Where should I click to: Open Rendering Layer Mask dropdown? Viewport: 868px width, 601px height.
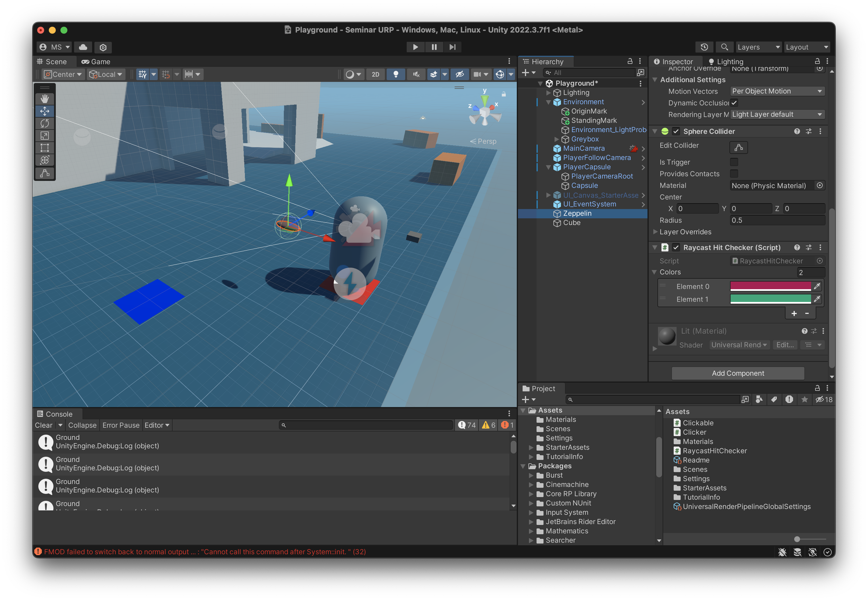tap(777, 114)
